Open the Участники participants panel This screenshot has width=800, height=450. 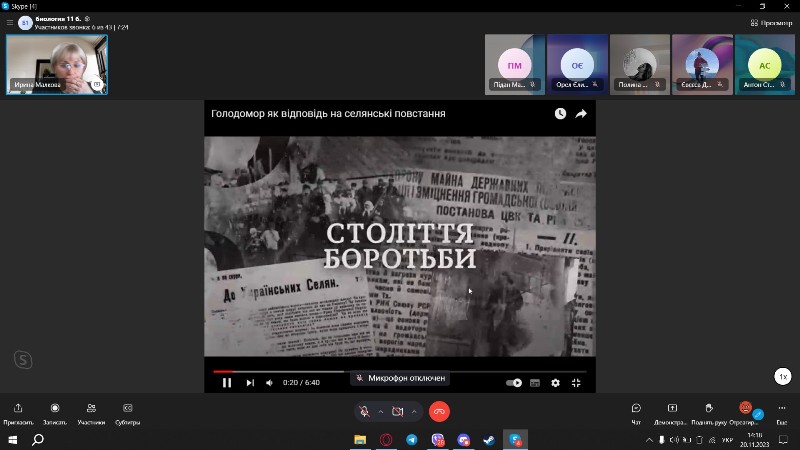point(91,414)
